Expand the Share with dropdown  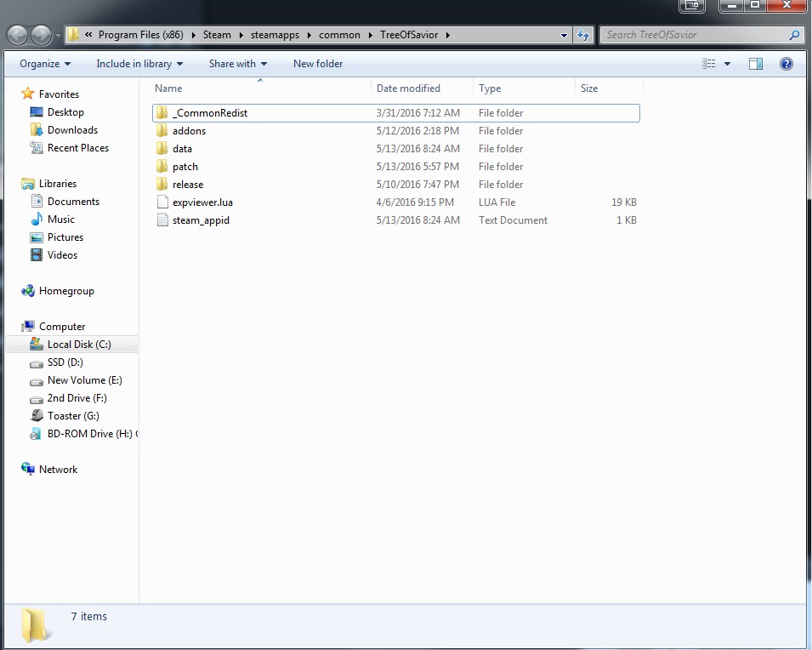tap(238, 64)
